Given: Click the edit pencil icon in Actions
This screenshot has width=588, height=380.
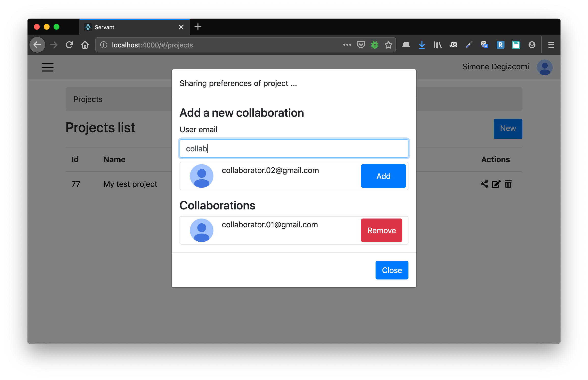Looking at the screenshot, I should [x=496, y=184].
